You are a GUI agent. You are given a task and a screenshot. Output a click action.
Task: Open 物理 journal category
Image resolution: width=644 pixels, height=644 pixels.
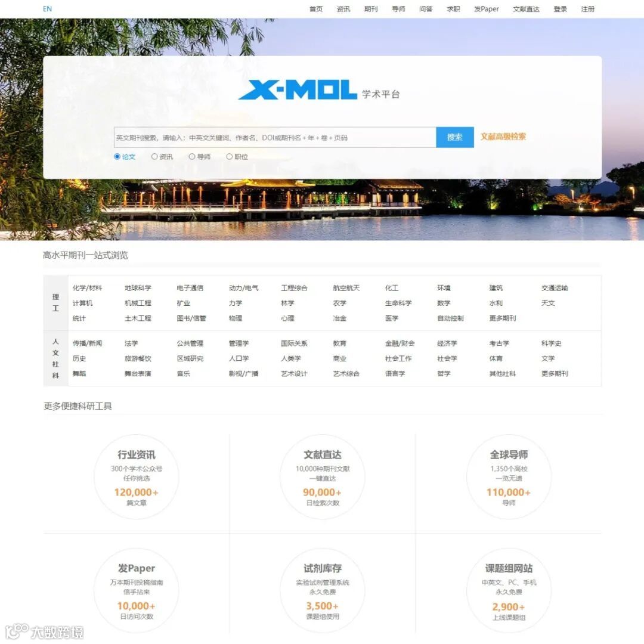[236, 318]
